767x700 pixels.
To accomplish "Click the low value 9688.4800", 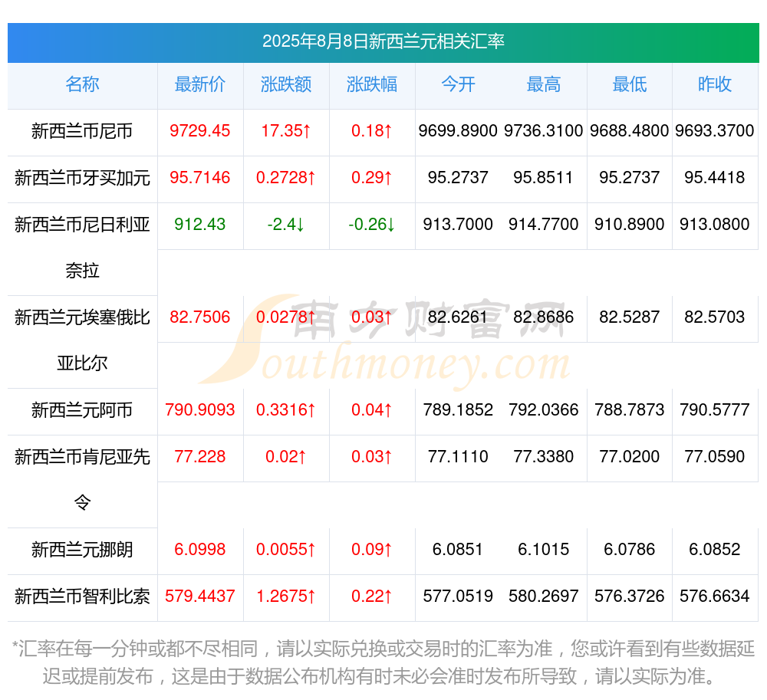I will click(x=630, y=131).
